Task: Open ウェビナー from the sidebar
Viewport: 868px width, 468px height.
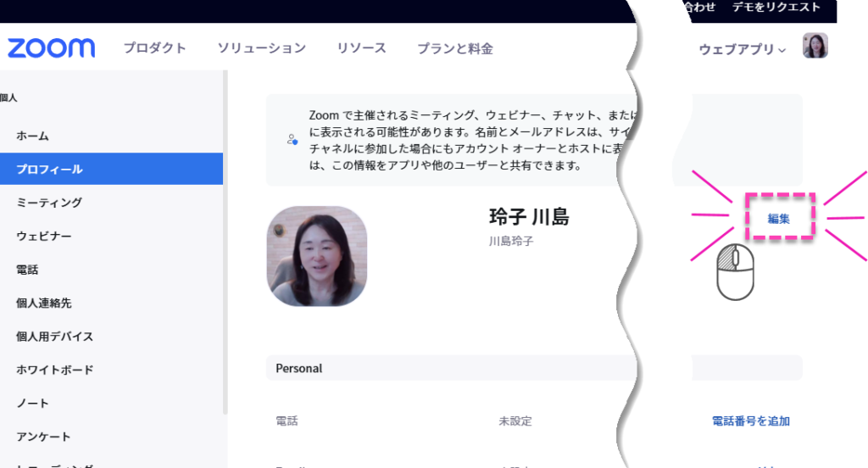Action: tap(43, 237)
